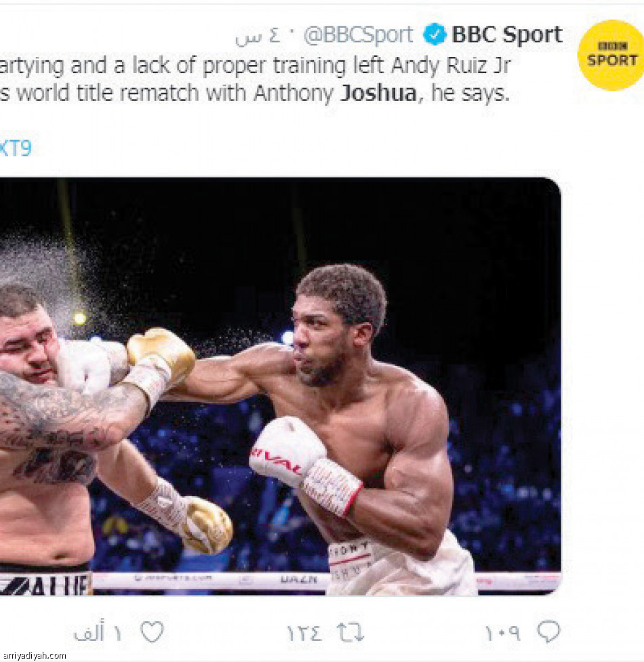Open the BBC Sport display name

507,35
